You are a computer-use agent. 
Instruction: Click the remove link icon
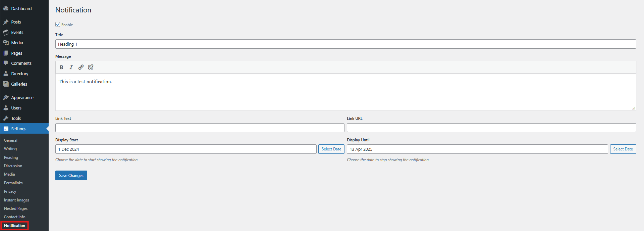point(91,67)
